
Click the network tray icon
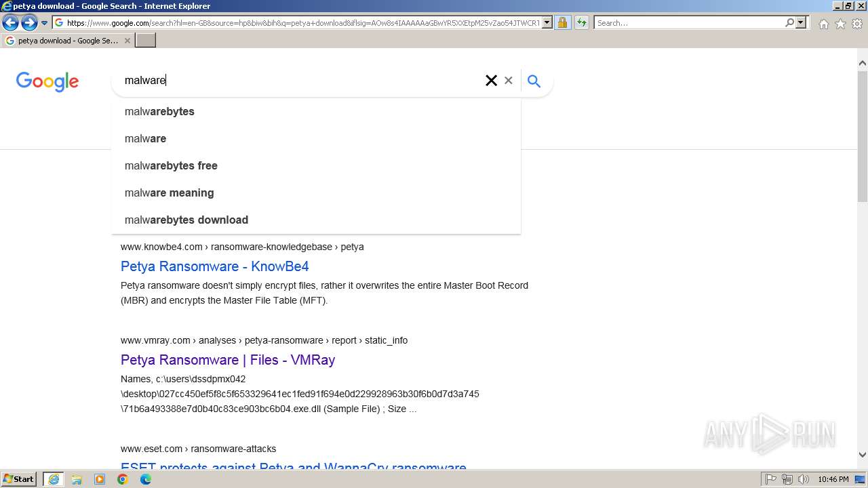787,479
